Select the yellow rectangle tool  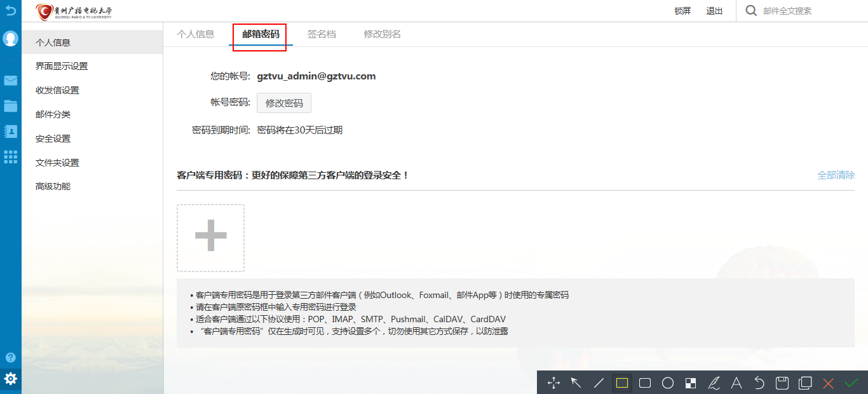[x=622, y=383]
